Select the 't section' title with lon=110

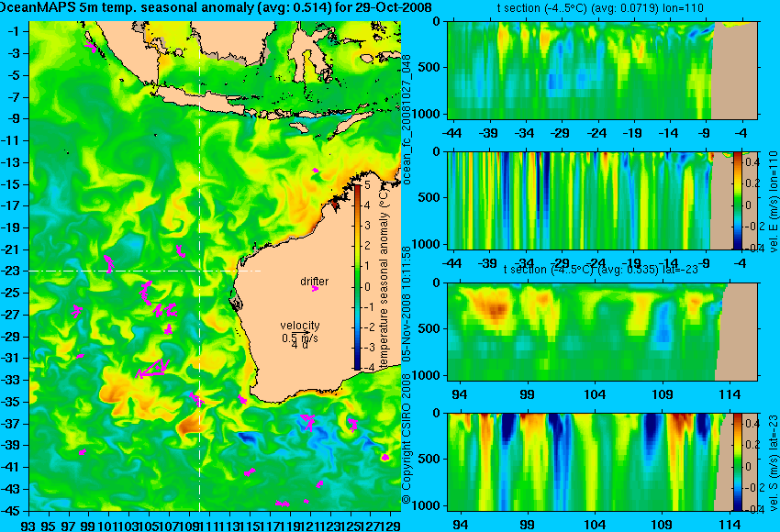(x=600, y=8)
